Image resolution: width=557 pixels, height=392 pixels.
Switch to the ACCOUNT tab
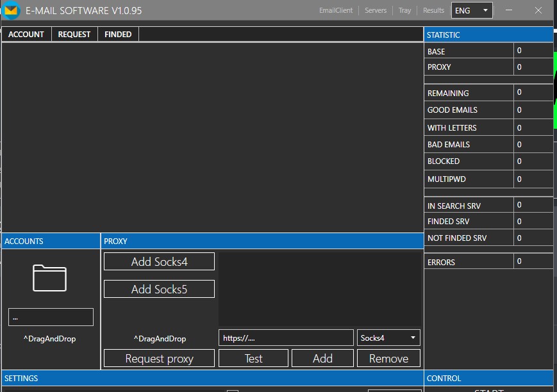(26, 35)
